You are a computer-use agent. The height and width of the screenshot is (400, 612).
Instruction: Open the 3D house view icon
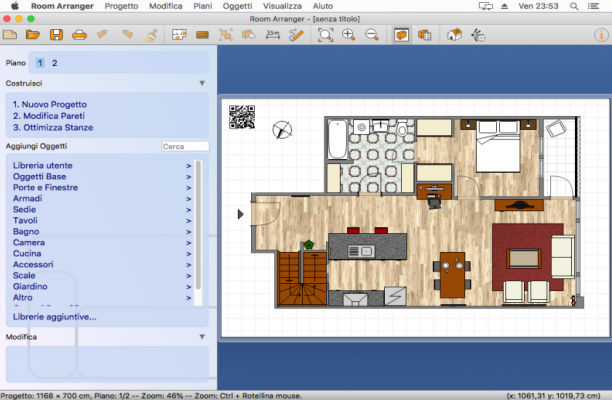tap(454, 35)
